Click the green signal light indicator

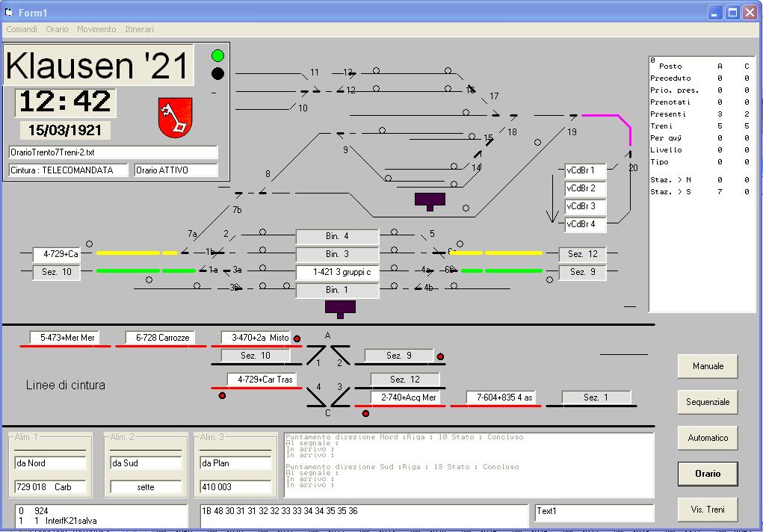tap(217, 55)
